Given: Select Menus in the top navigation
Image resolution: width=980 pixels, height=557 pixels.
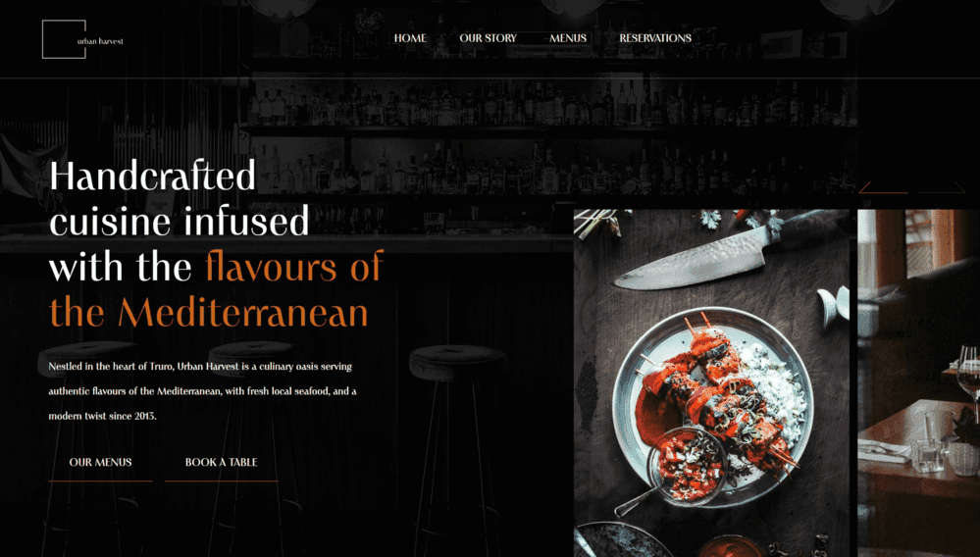Looking at the screenshot, I should click(x=568, y=38).
